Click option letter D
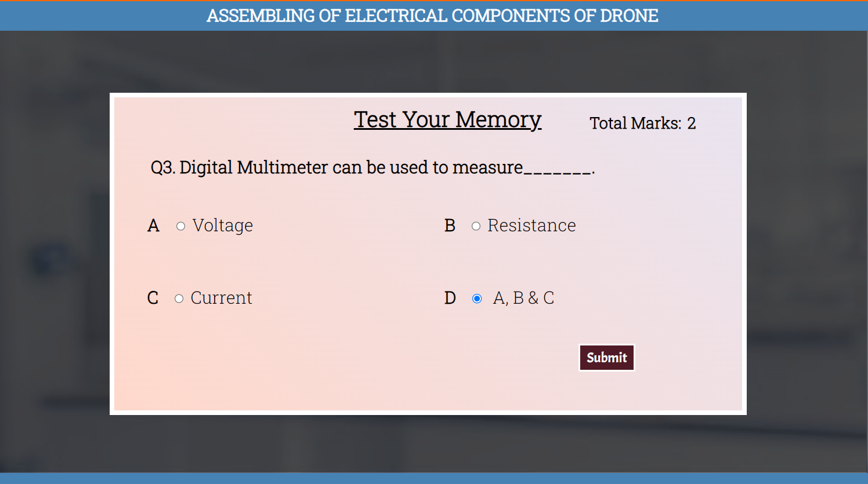The height and width of the screenshot is (484, 868). pos(450,298)
